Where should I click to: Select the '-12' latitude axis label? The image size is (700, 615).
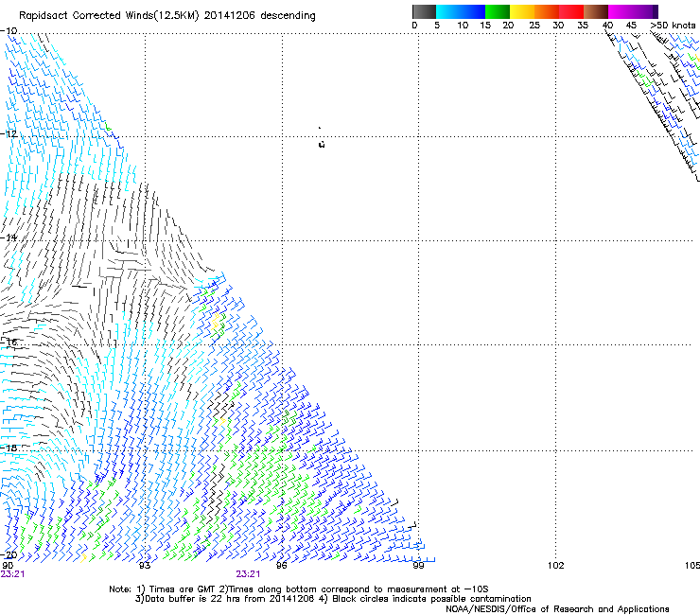click(9, 134)
